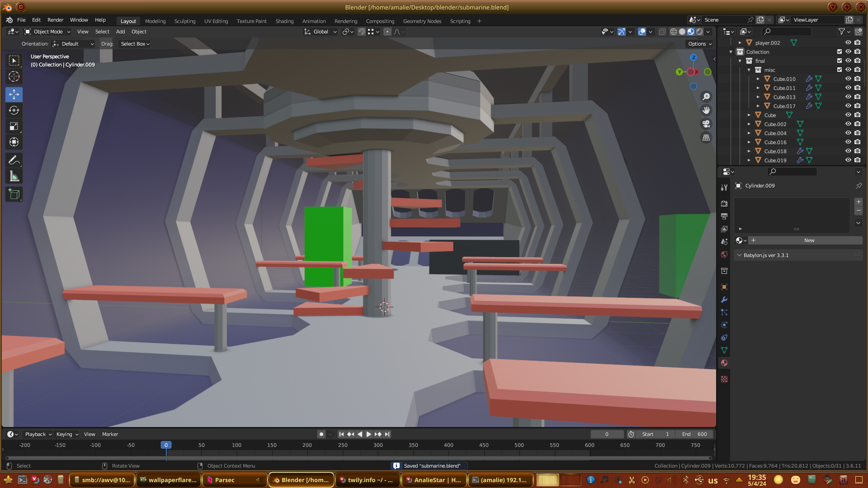
Task: Switch to the Shading workspace tab
Action: click(x=284, y=21)
